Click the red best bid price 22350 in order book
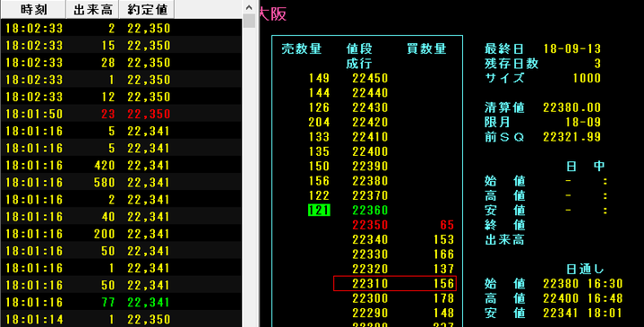 point(370,225)
